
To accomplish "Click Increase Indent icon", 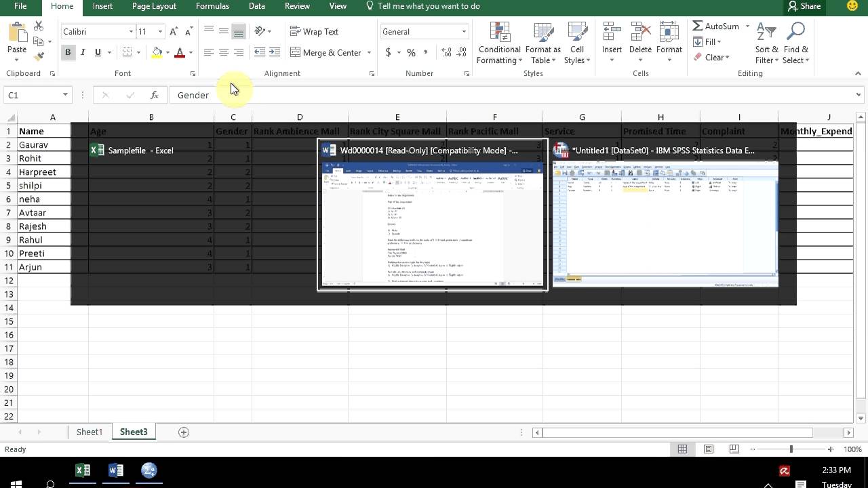I will 275,52.
